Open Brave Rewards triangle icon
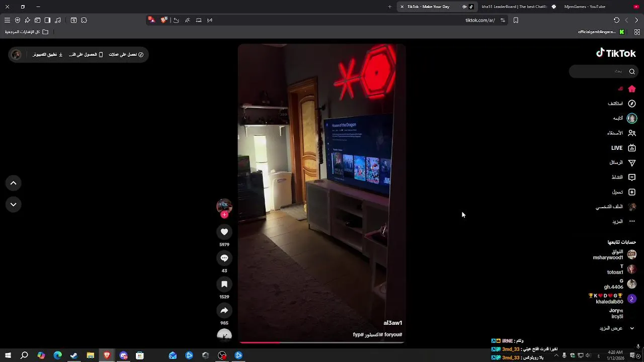This screenshot has width=644, height=362. click(x=151, y=20)
